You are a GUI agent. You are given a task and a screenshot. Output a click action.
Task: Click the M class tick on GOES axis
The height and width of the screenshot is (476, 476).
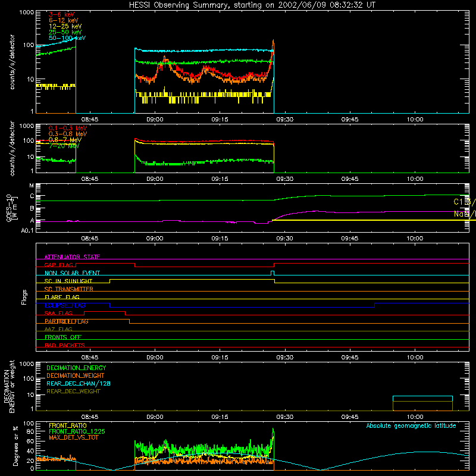pos(32,186)
